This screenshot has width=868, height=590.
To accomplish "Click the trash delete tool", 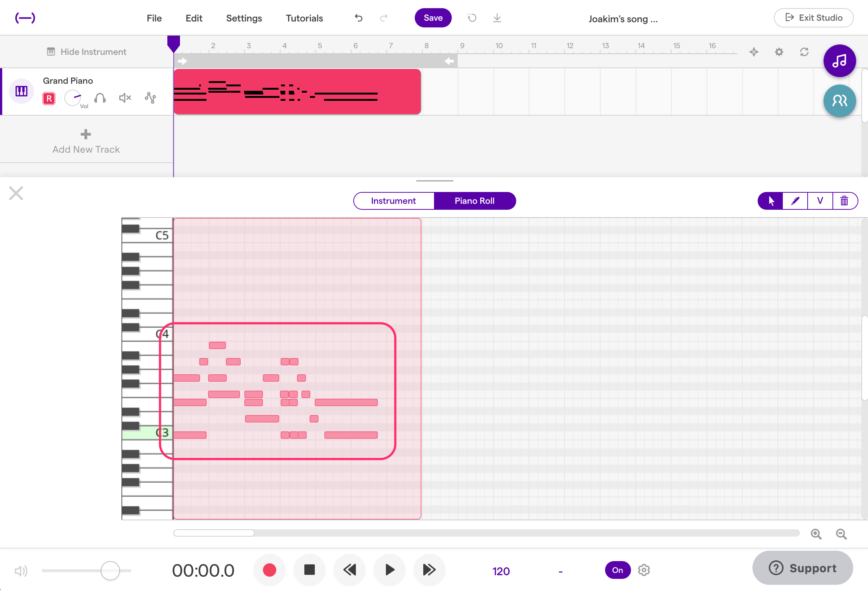I will (844, 201).
